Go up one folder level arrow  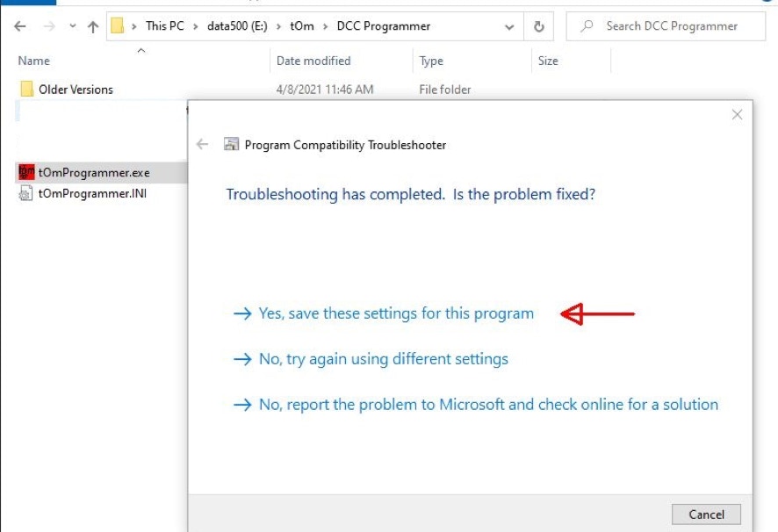pos(93,26)
